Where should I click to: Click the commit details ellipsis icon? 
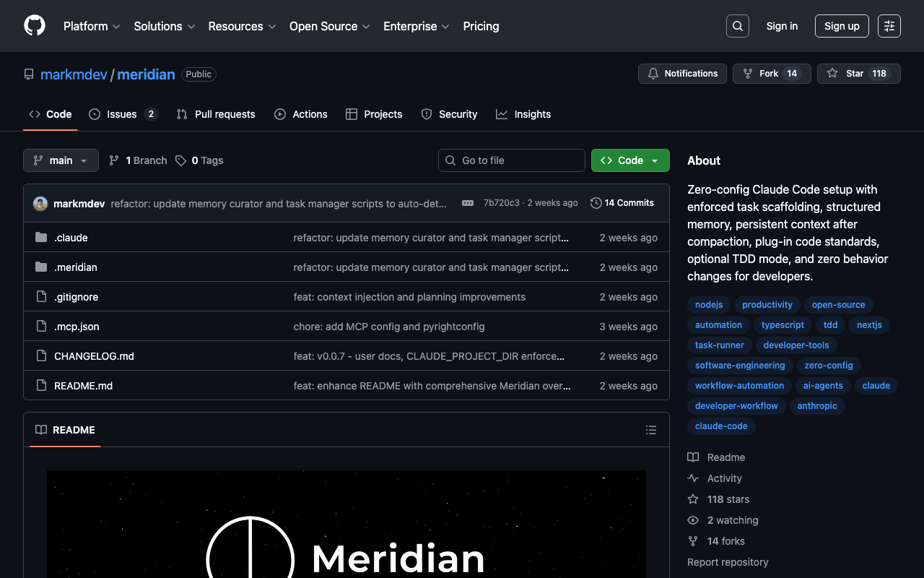pyautogui.click(x=468, y=203)
